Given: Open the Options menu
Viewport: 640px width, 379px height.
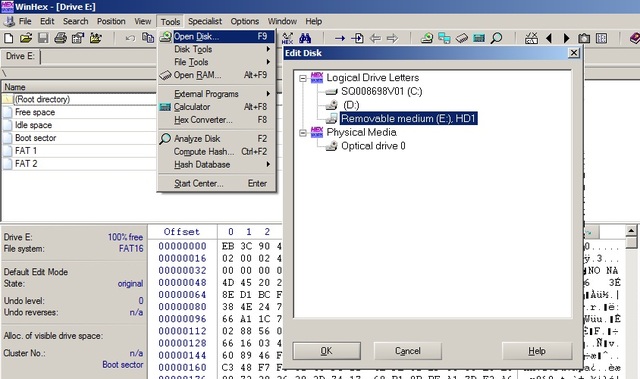Looking at the screenshot, I should point(244,21).
